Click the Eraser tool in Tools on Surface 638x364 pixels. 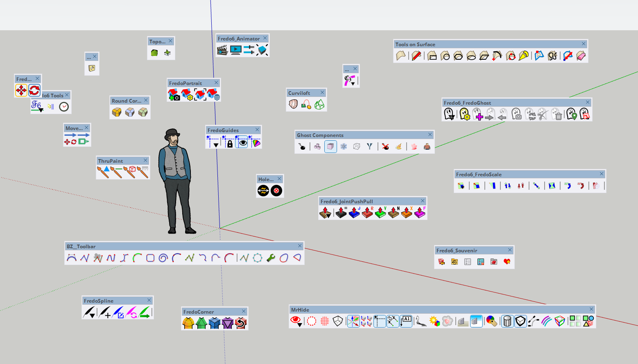tap(581, 56)
